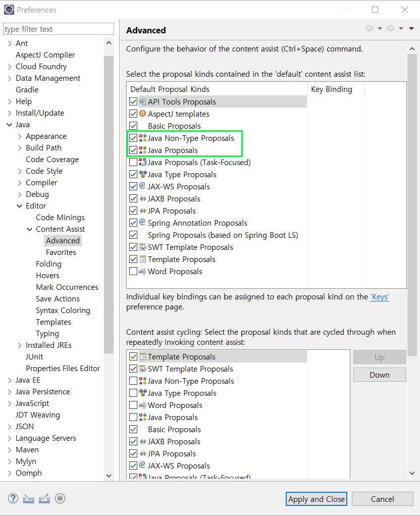Collapse the Content Assist tree node

30,229
